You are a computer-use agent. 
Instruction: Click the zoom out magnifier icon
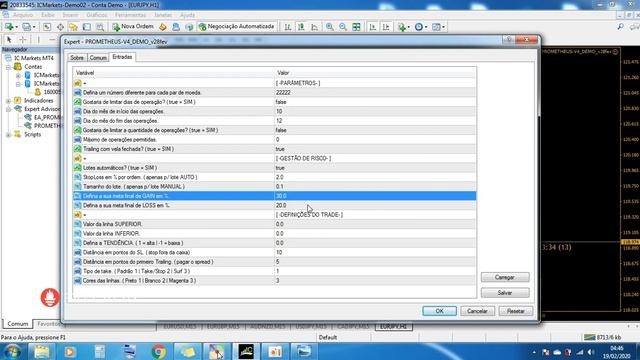342,27
